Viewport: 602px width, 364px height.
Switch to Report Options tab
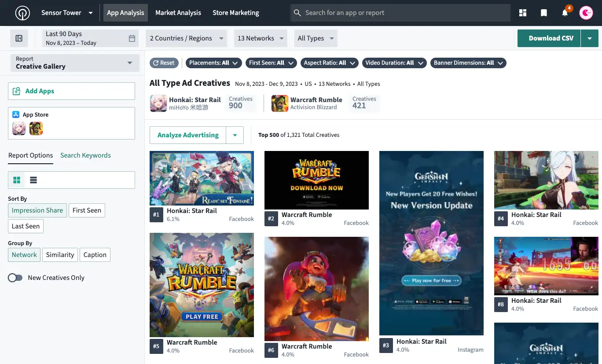click(30, 155)
